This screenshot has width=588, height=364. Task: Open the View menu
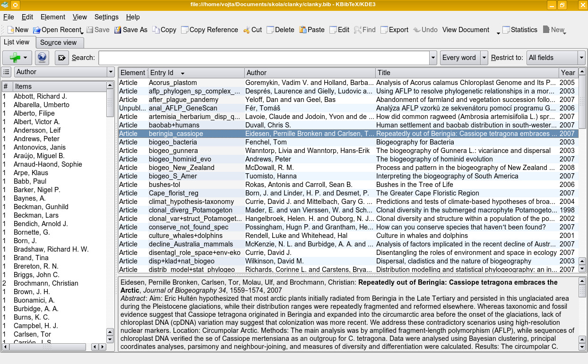click(x=80, y=17)
